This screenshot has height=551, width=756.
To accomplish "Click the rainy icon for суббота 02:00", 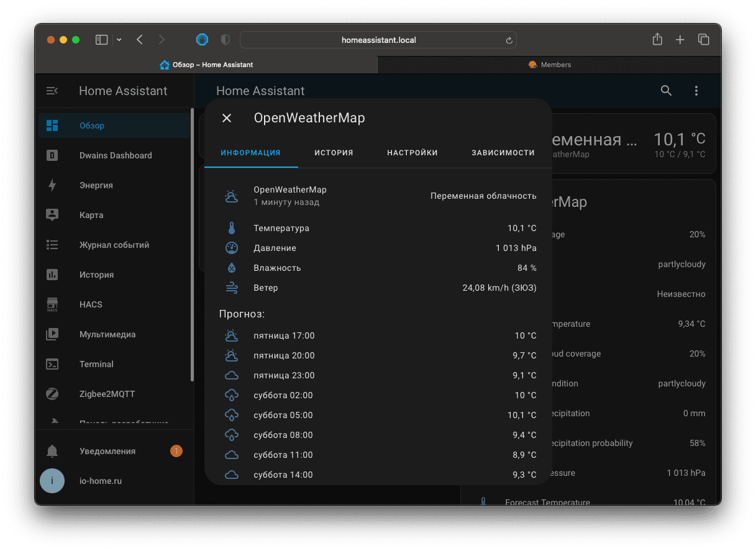I will 231,395.
